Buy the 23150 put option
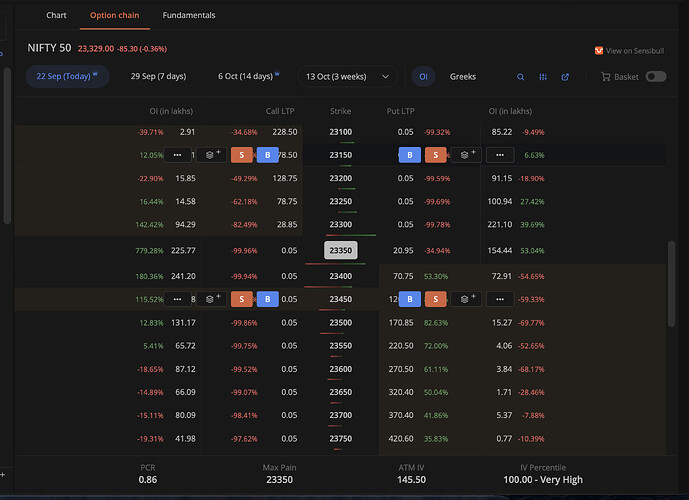Viewport: 689px width, 500px height. pos(410,155)
